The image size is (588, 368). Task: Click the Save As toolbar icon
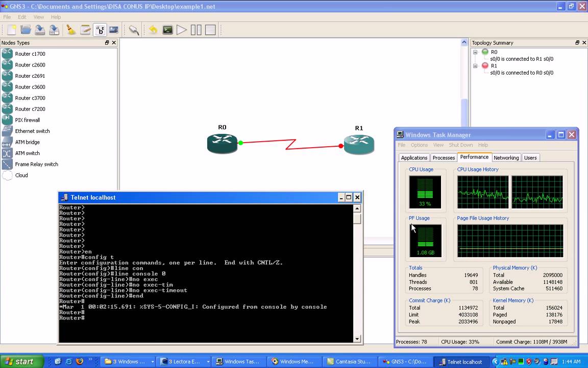pos(54,30)
